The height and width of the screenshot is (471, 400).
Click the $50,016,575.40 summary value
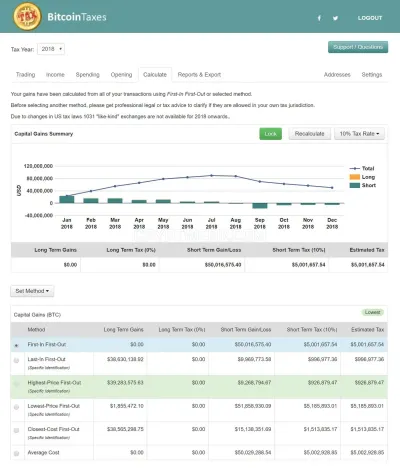(223, 265)
